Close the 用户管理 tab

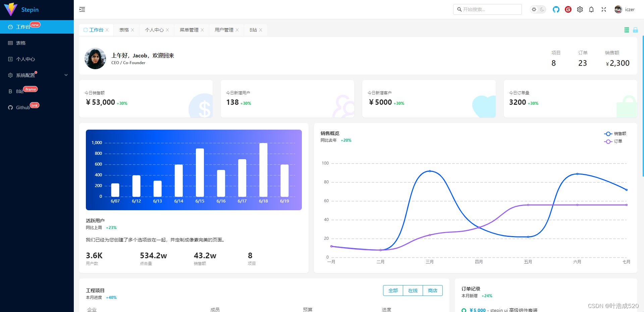point(237,30)
